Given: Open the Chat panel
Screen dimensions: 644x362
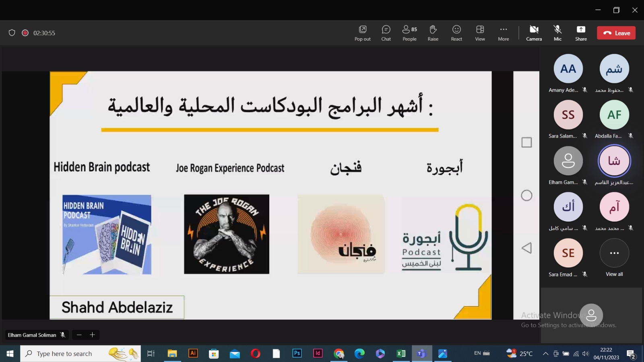Looking at the screenshot, I should [x=386, y=33].
